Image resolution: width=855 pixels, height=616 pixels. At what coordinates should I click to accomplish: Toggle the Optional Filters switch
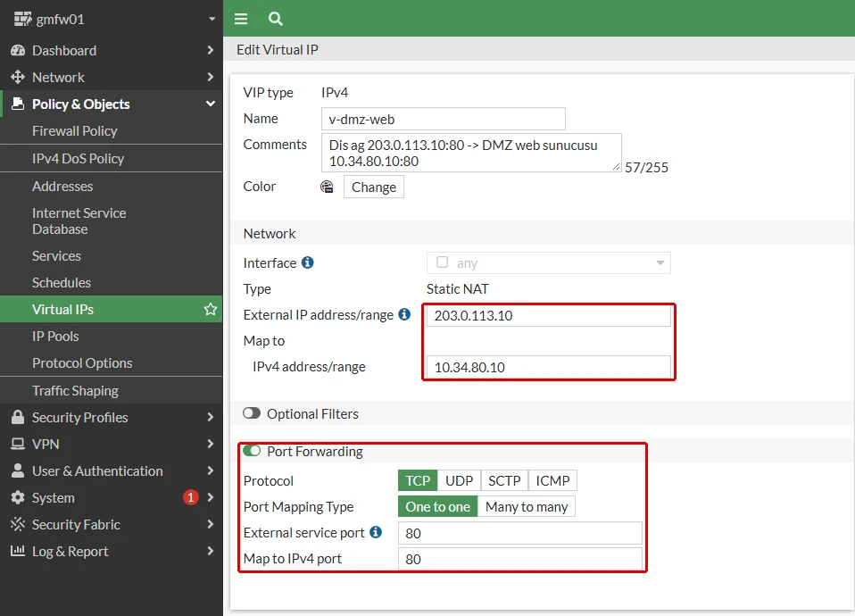click(252, 413)
